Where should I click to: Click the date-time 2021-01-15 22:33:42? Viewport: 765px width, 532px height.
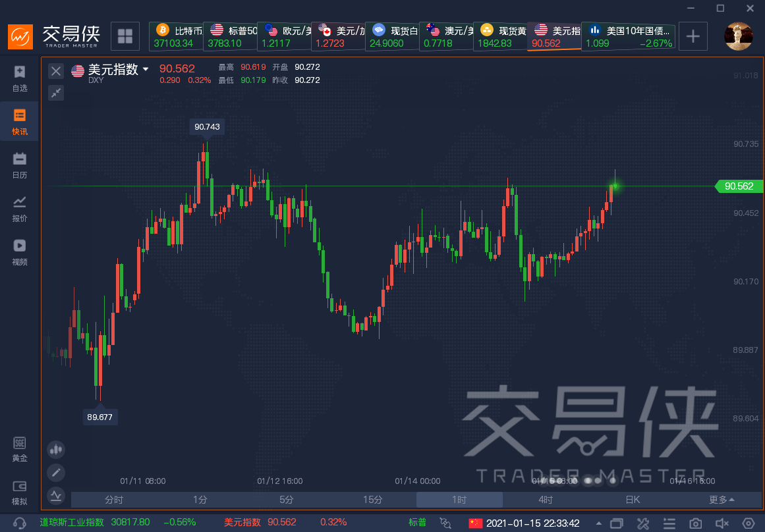click(533, 523)
